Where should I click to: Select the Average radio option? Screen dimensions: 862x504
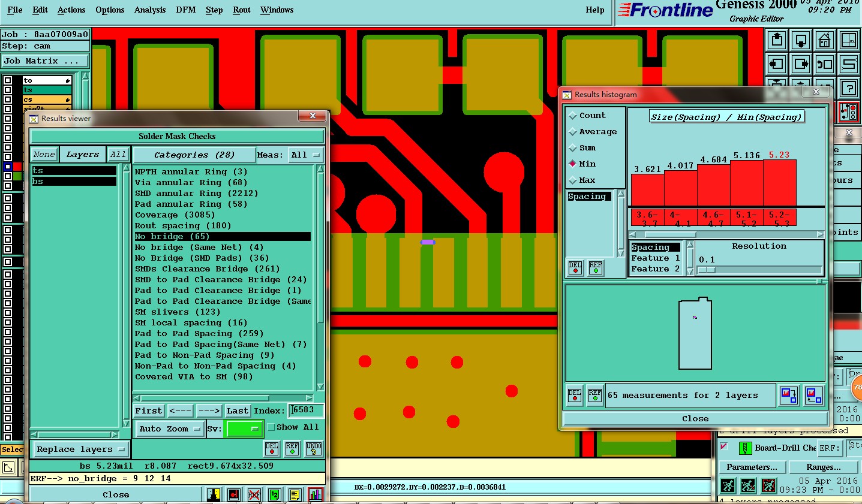573,131
